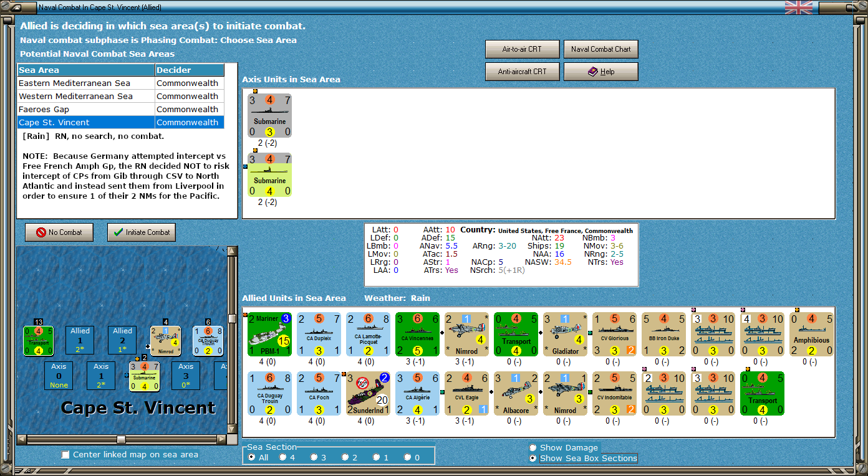Click the map vertical scrollbar up arrow
Image resolution: width=868 pixels, height=476 pixels.
click(232, 251)
